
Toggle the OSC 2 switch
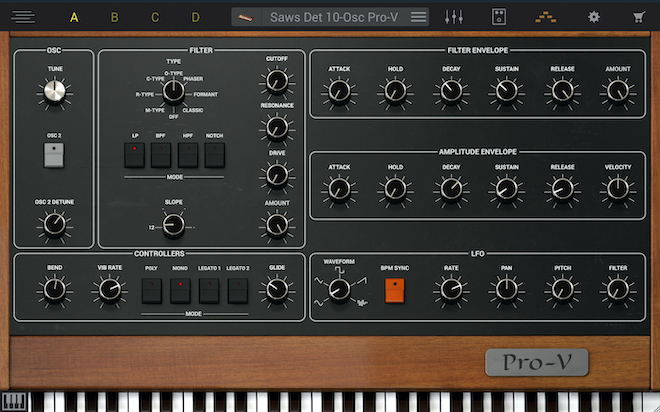click(x=55, y=154)
